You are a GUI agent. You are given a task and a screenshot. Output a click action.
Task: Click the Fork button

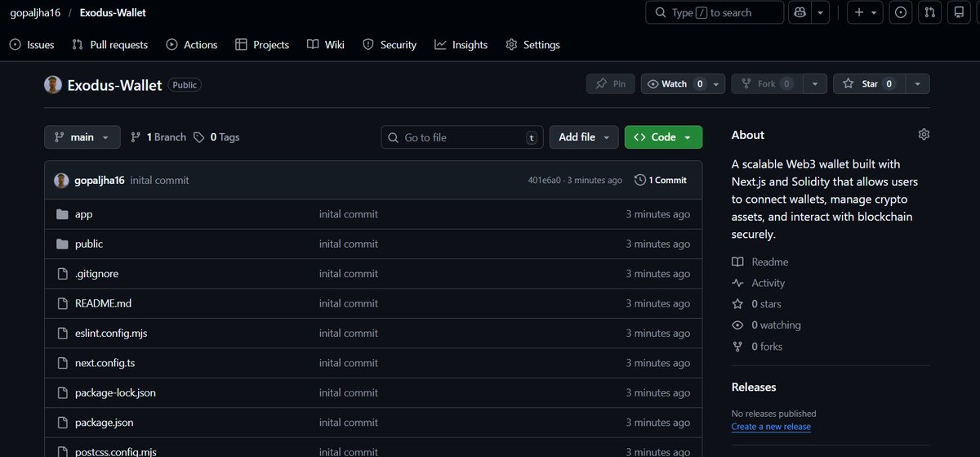click(x=766, y=83)
